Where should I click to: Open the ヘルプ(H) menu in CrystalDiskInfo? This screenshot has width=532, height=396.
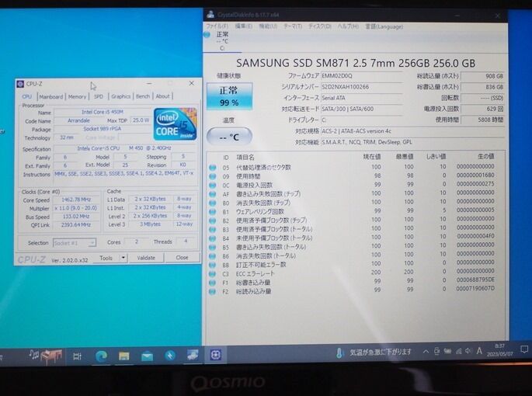point(348,26)
